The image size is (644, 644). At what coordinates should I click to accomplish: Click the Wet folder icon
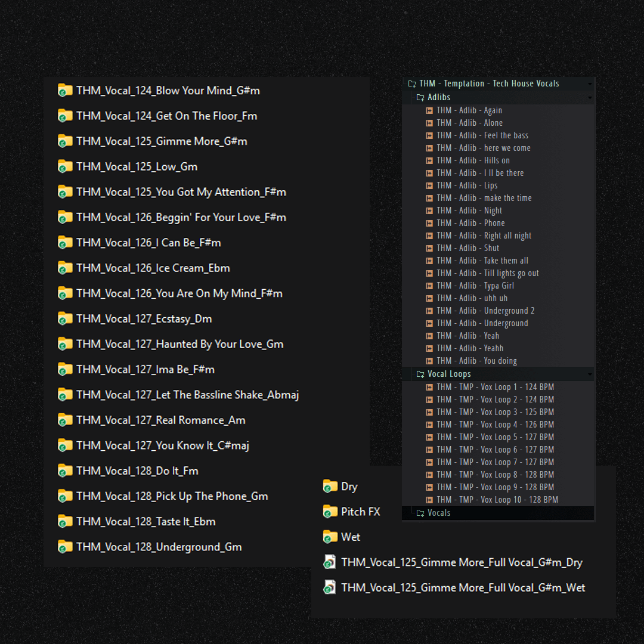click(330, 537)
